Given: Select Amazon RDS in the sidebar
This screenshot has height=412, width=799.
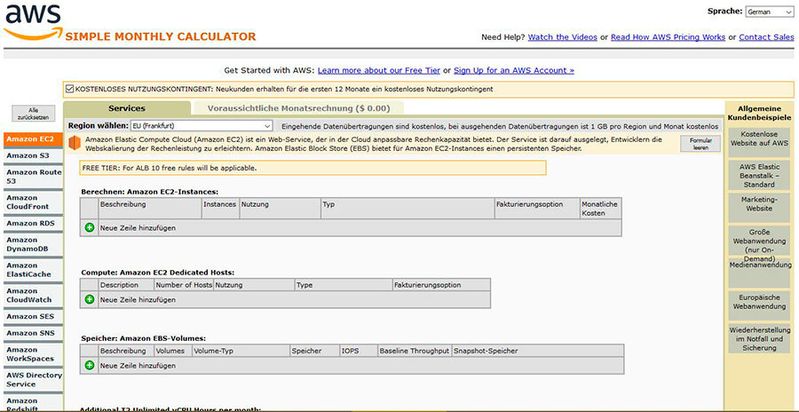Looking at the screenshot, I should pos(33,223).
